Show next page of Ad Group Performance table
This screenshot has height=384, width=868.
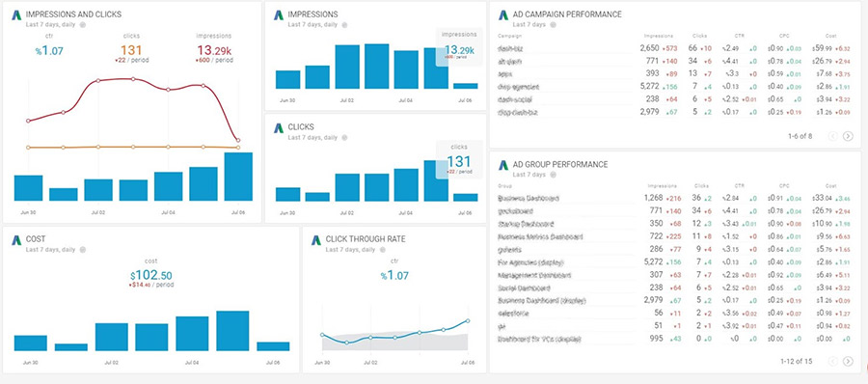click(848, 361)
